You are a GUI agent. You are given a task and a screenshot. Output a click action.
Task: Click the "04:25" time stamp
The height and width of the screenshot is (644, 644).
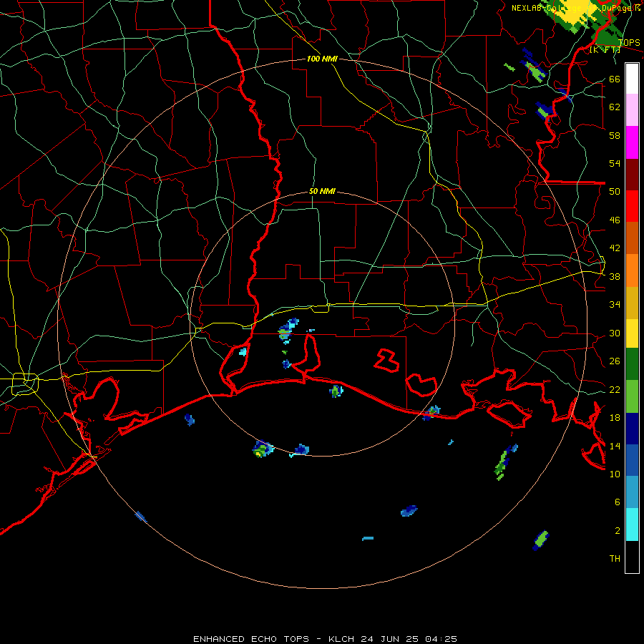(x=441, y=639)
